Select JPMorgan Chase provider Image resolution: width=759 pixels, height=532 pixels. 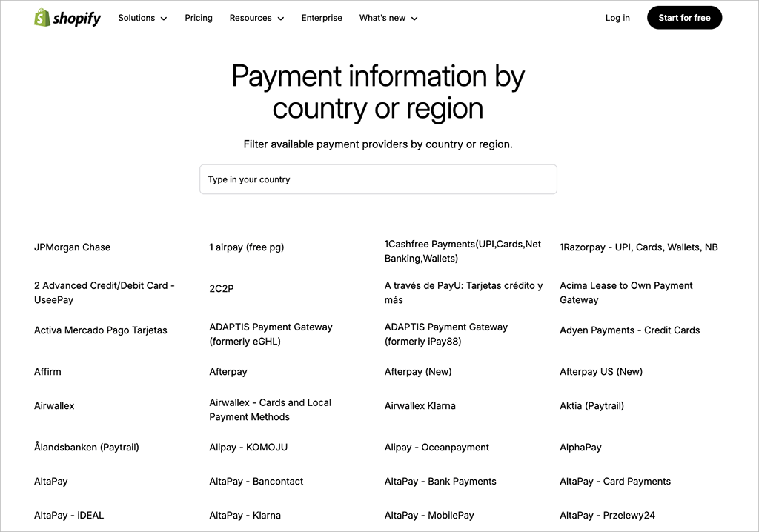coord(72,247)
